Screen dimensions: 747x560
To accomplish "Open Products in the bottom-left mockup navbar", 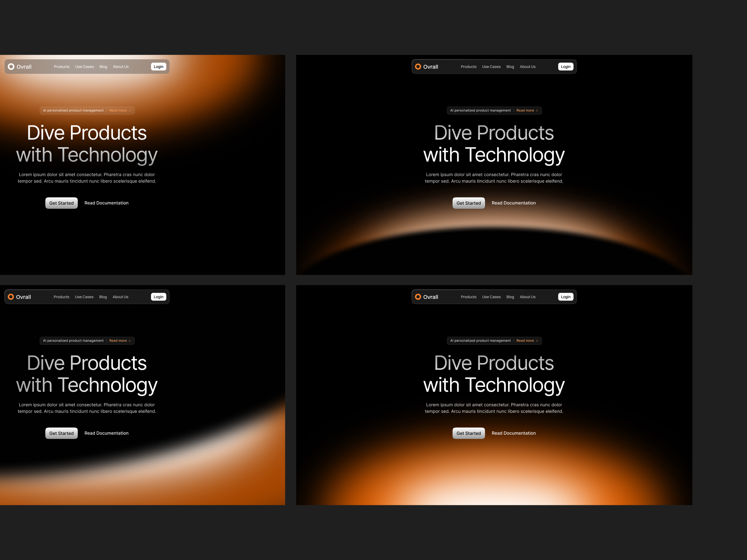I will click(61, 297).
